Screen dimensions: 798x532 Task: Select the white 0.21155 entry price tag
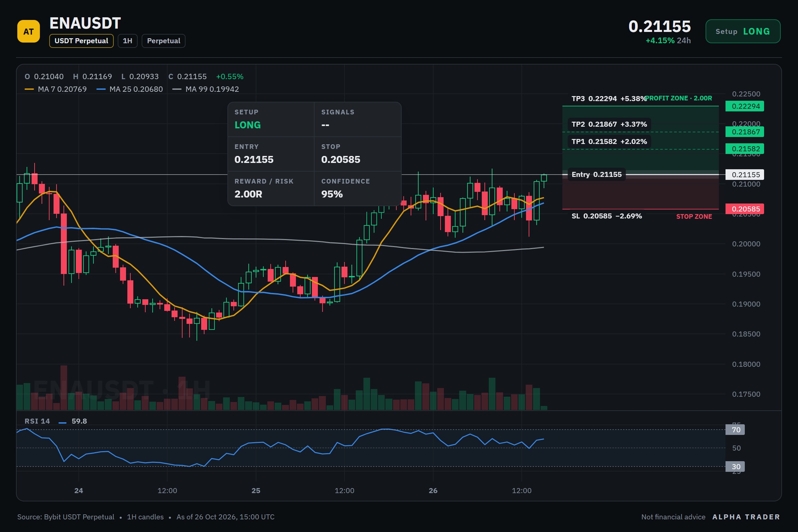pos(745,174)
